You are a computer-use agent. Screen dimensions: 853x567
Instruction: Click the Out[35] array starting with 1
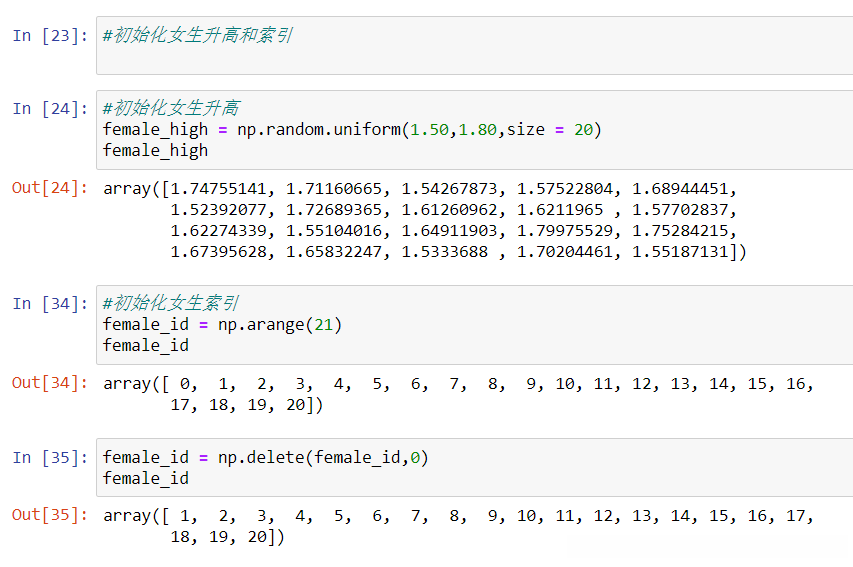(458, 526)
